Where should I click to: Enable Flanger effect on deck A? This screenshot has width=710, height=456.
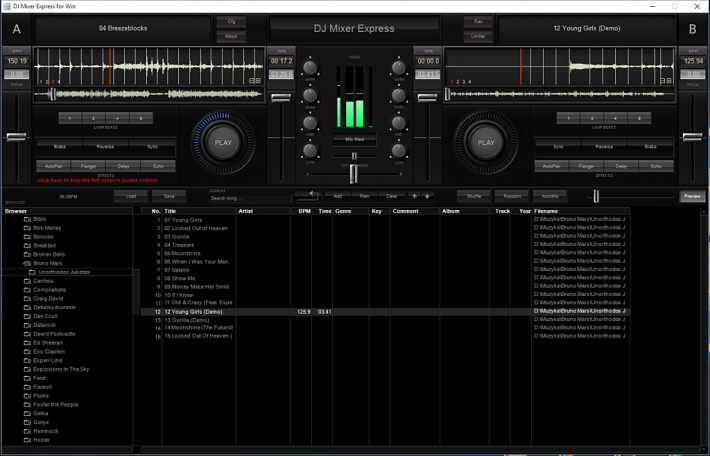click(x=88, y=166)
